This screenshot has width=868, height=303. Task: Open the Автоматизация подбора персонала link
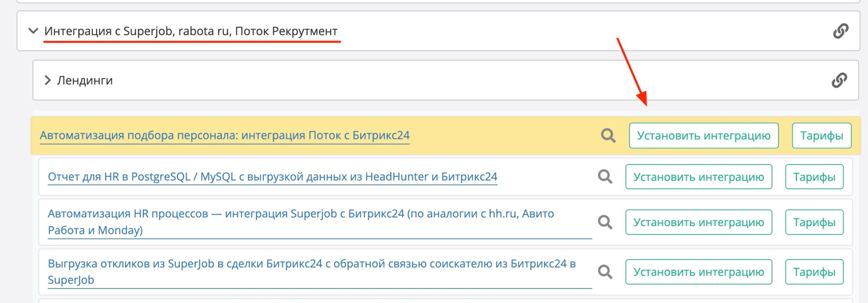click(224, 135)
